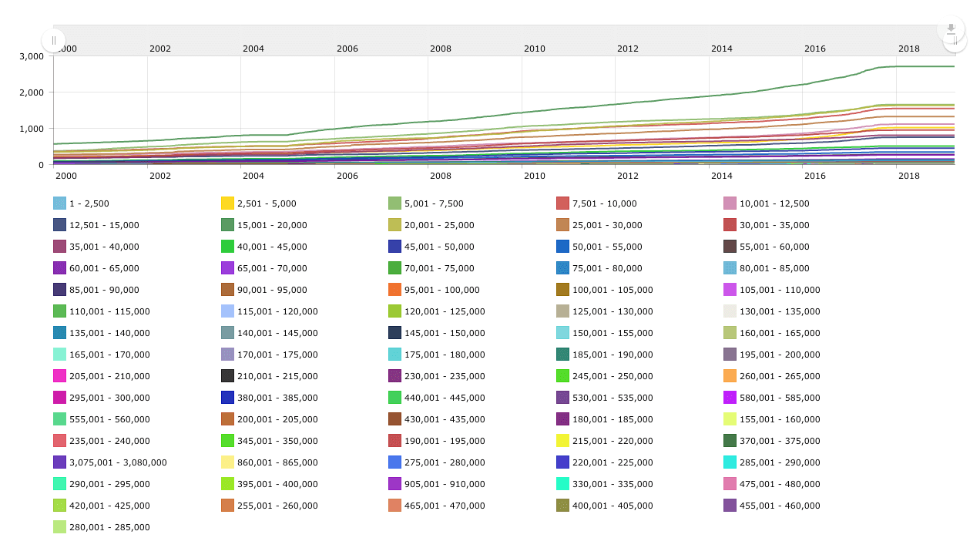This screenshot has width=980, height=558.
Task: Click the 2,501 - 5,000 yellow legend marker
Action: 227,203
